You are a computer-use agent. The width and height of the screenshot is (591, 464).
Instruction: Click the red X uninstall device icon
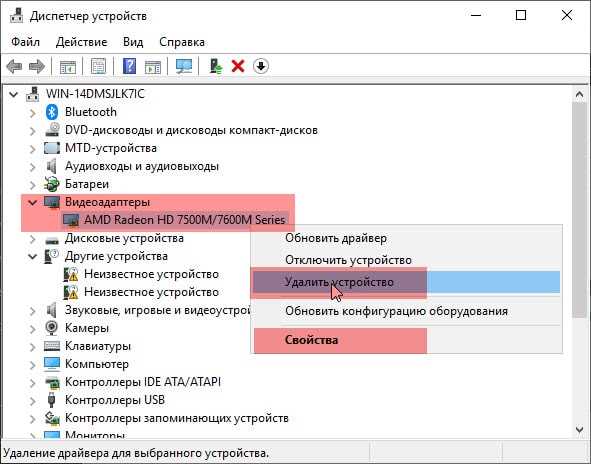(238, 67)
